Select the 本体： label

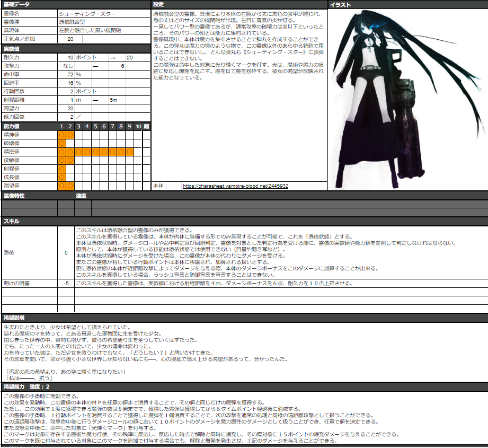(160, 186)
